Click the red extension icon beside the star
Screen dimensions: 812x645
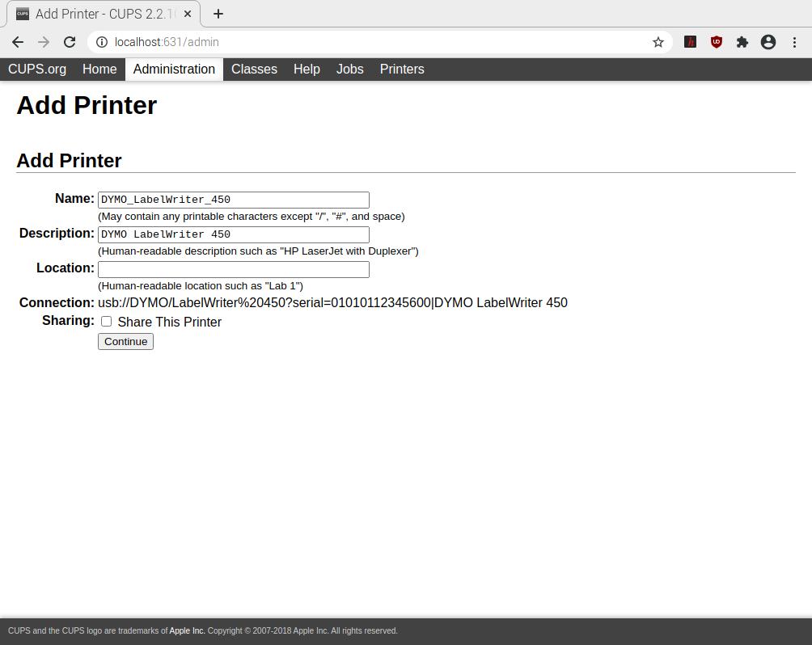(690, 42)
